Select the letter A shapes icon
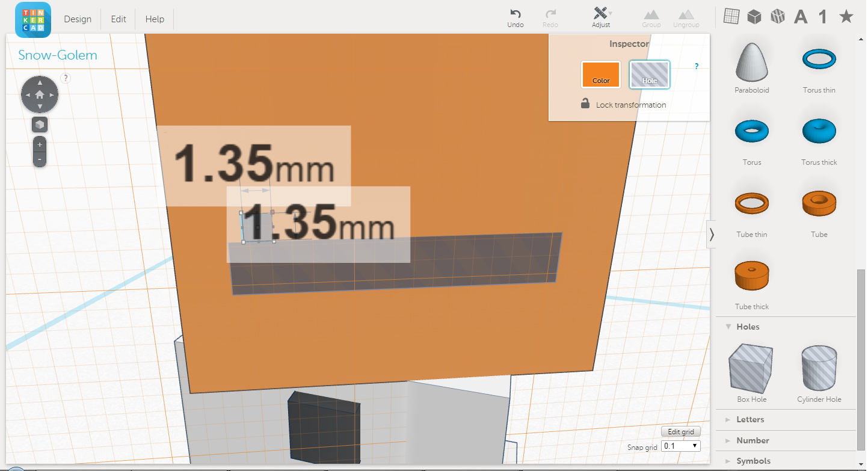 coord(801,16)
